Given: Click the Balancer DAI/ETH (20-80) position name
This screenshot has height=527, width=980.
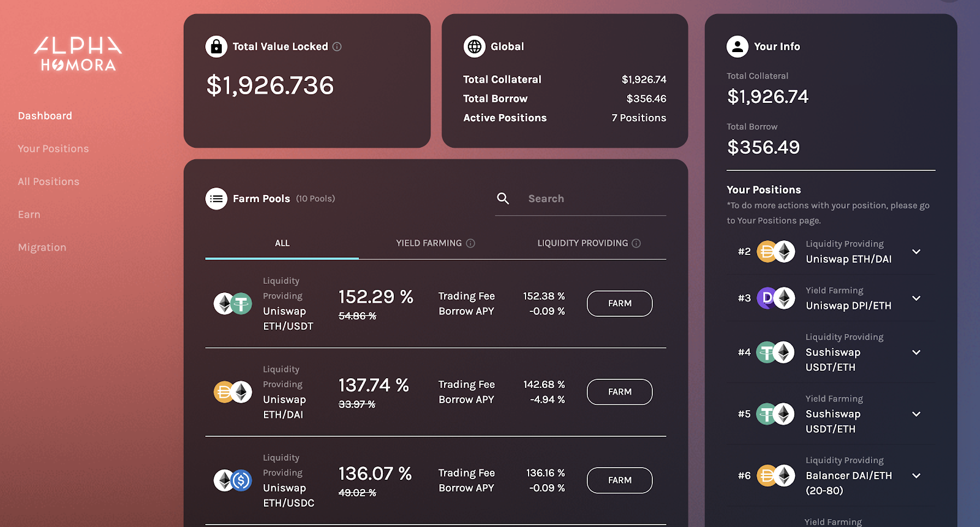Looking at the screenshot, I should click(849, 483).
